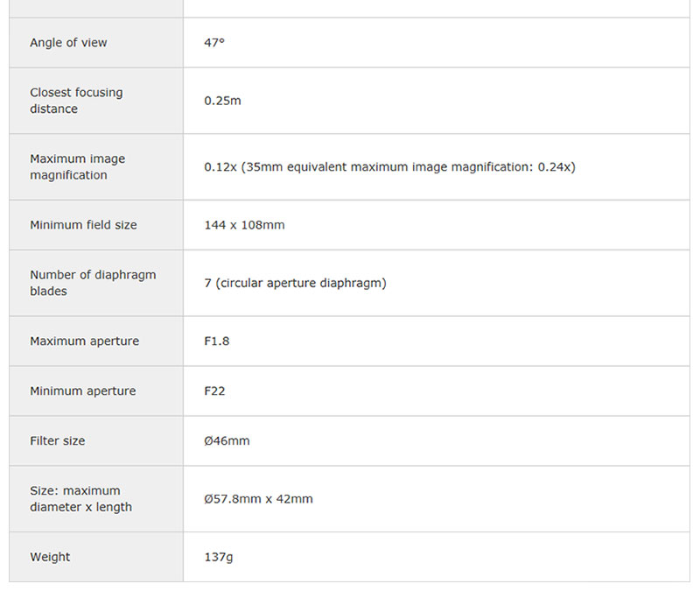Click the "Weight" row label
The height and width of the screenshot is (591, 700).
50,557
